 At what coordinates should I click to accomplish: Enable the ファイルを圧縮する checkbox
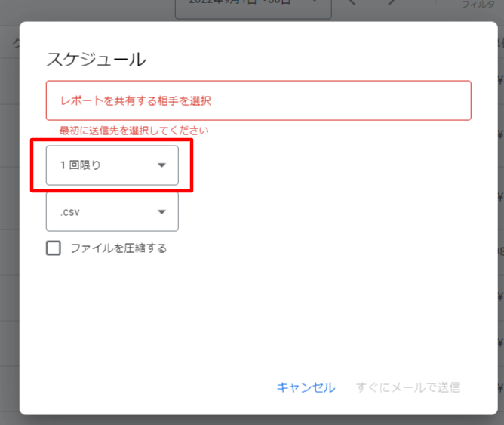[x=54, y=248]
